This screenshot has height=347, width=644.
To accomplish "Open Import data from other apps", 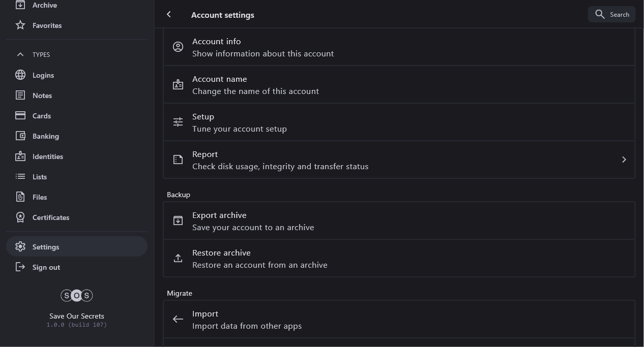I will click(399, 320).
